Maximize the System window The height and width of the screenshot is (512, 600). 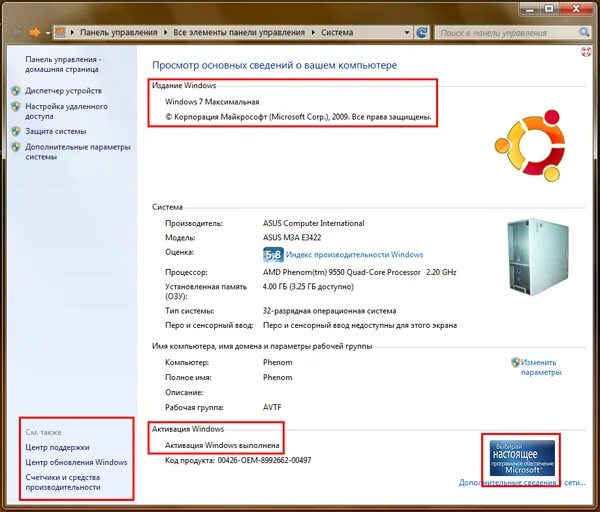(549, 8)
